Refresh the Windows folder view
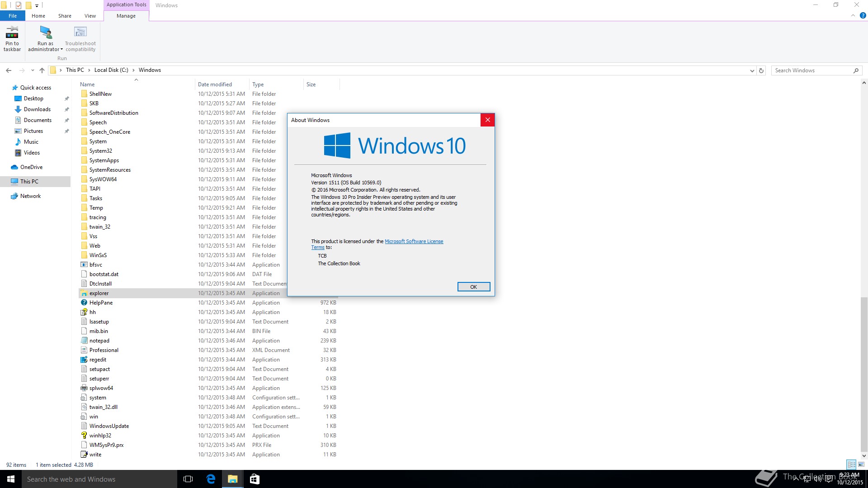The image size is (868, 488). click(x=761, y=70)
